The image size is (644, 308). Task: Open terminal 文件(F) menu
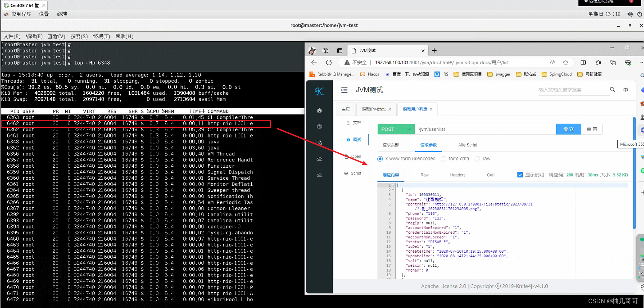coord(12,36)
